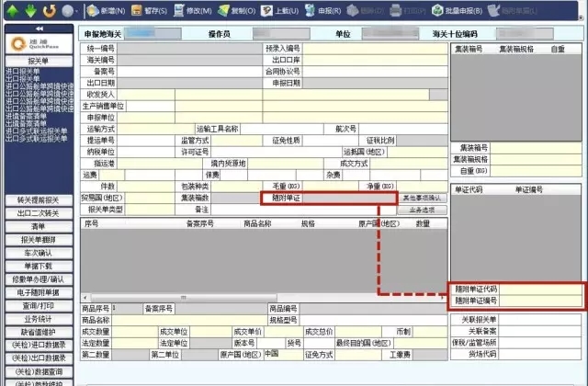Viewport: 588px width, 386px height.
Task: Click the 关联报关单 input field
Action: [540, 320]
